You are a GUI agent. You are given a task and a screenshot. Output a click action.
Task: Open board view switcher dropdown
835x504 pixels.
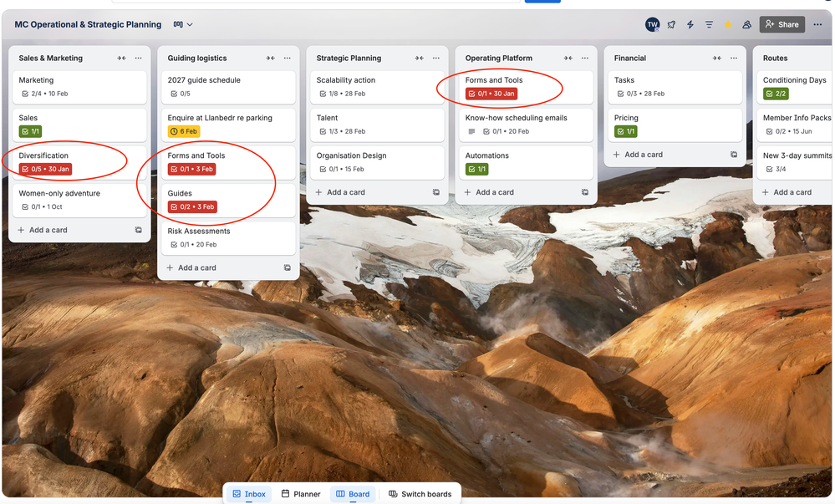183,24
